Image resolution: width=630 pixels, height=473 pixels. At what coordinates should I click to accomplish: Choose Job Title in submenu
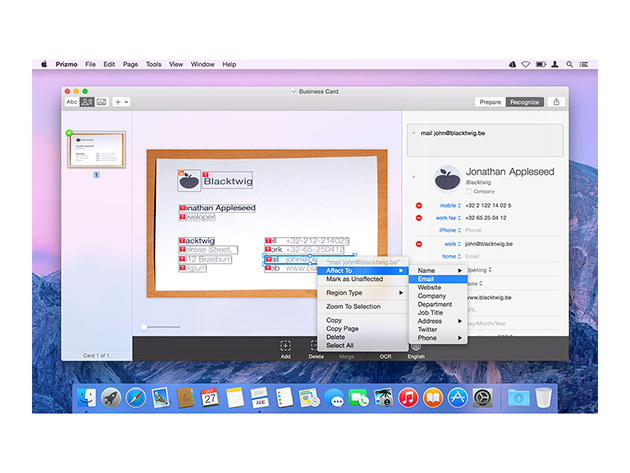click(438, 313)
